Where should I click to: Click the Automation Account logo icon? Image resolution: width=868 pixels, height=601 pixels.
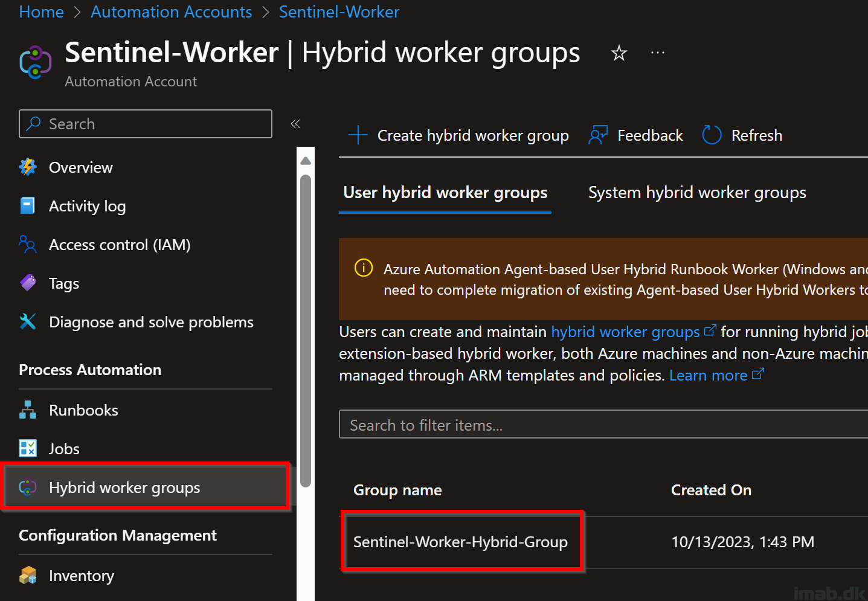(36, 62)
